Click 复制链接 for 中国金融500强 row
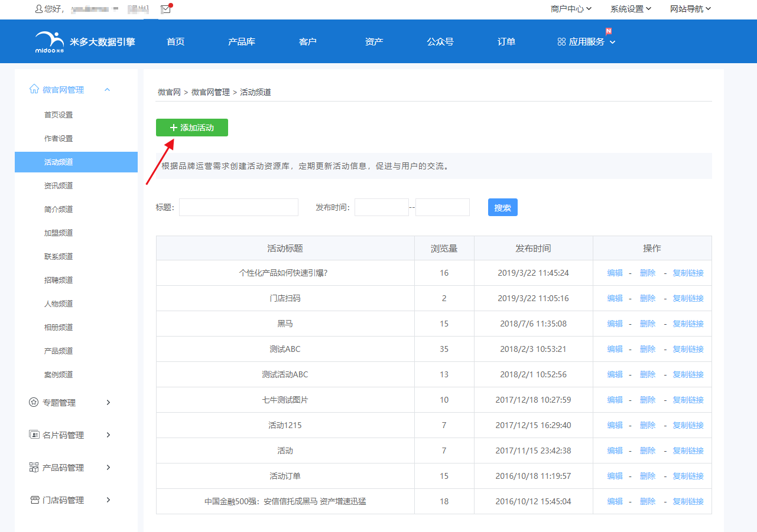 pos(688,501)
